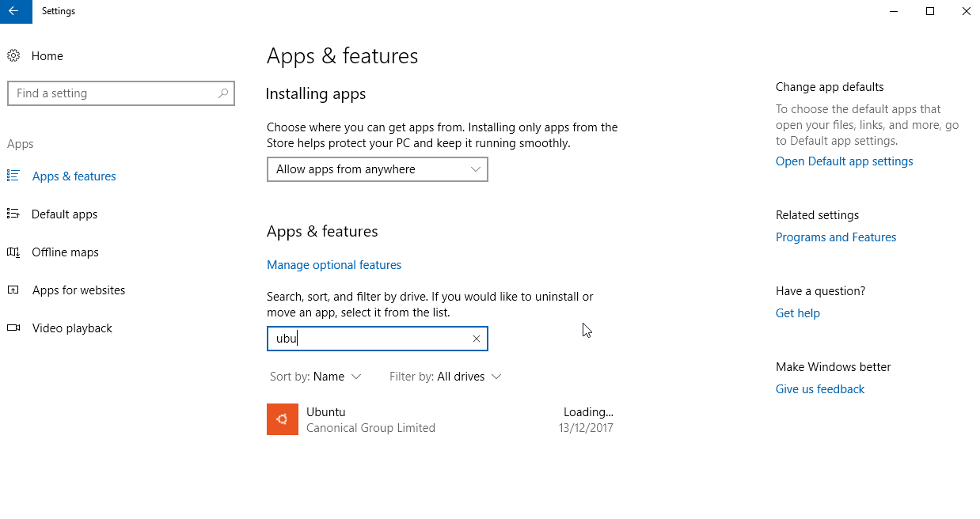The image size is (980, 519).
Task: Open Programs and Features link
Action: click(x=836, y=237)
